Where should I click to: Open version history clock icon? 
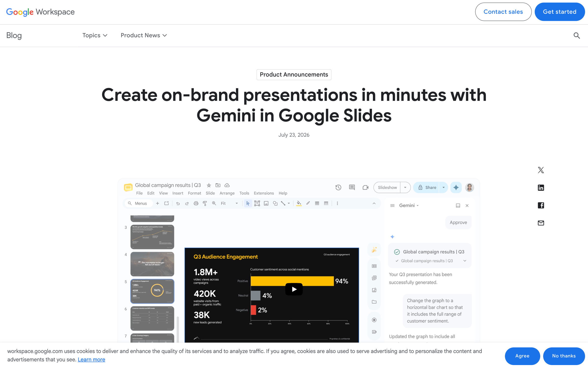click(338, 187)
